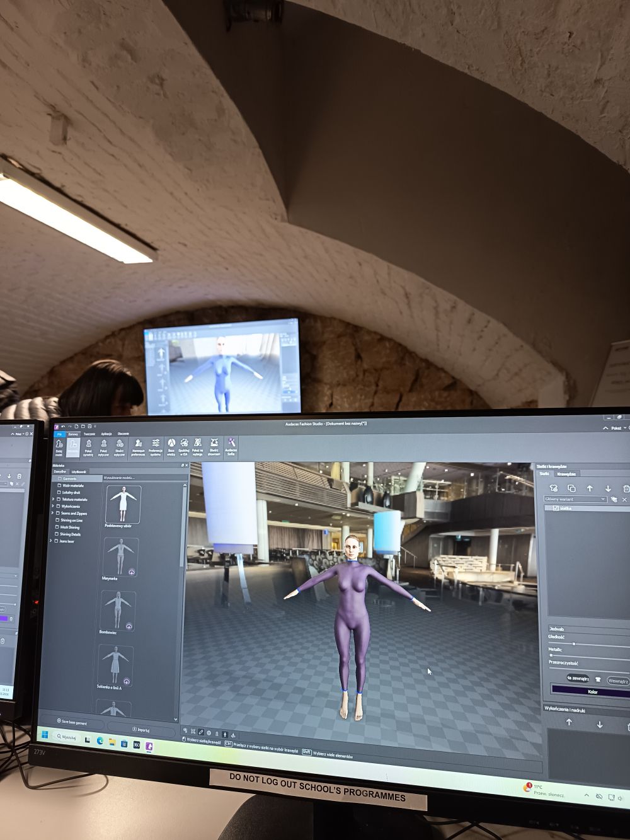Select the Wewnątrz toggle
This screenshot has height=840, width=630.
[617, 681]
